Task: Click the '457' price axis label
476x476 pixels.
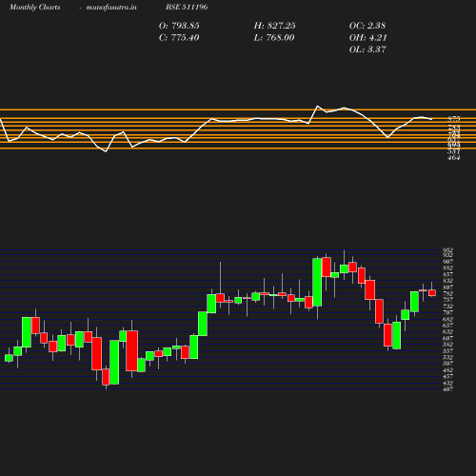Action: pos(448,376)
